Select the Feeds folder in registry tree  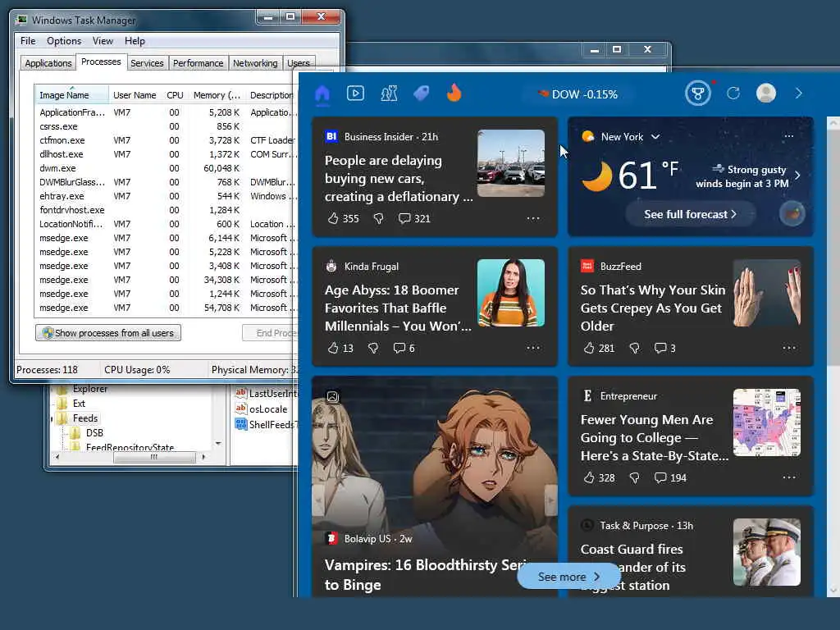click(85, 418)
